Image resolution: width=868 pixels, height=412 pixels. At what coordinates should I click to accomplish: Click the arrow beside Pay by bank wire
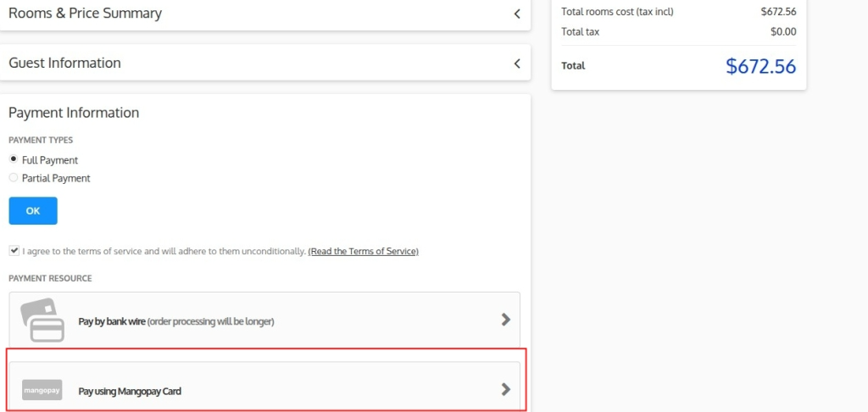pos(505,320)
